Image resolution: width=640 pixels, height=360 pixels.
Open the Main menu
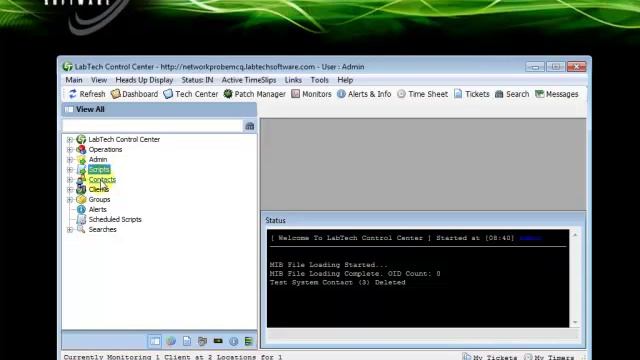(74, 80)
